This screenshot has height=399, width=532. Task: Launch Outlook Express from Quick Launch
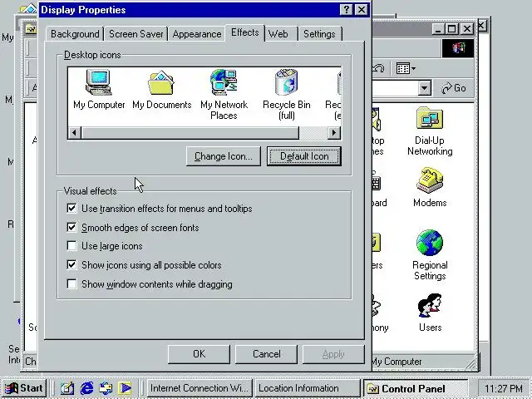click(106, 388)
